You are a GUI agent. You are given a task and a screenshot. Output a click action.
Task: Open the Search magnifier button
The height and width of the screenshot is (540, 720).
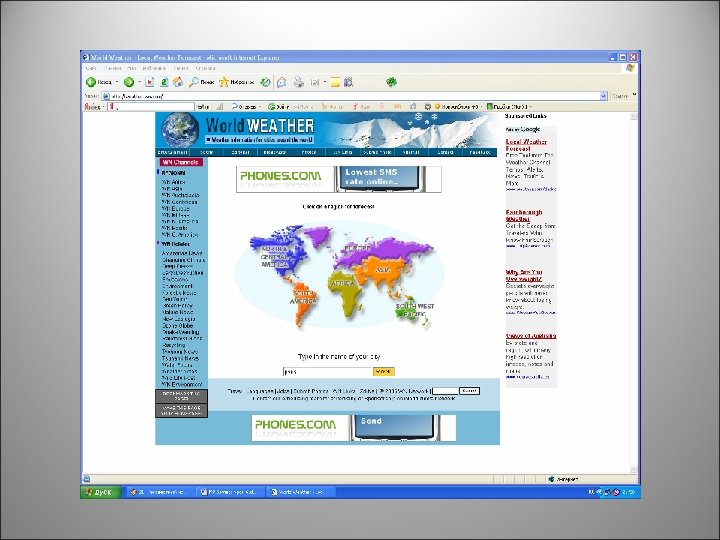[202, 82]
